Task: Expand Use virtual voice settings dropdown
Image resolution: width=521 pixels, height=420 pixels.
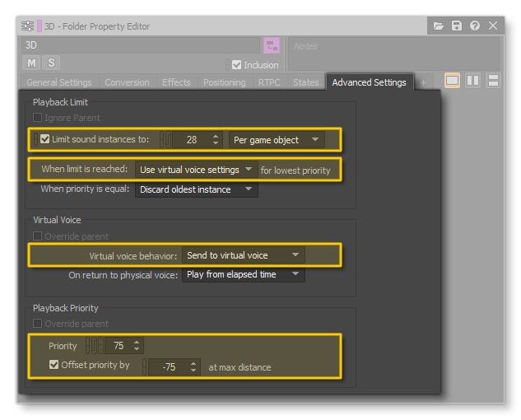Action: tap(196, 170)
